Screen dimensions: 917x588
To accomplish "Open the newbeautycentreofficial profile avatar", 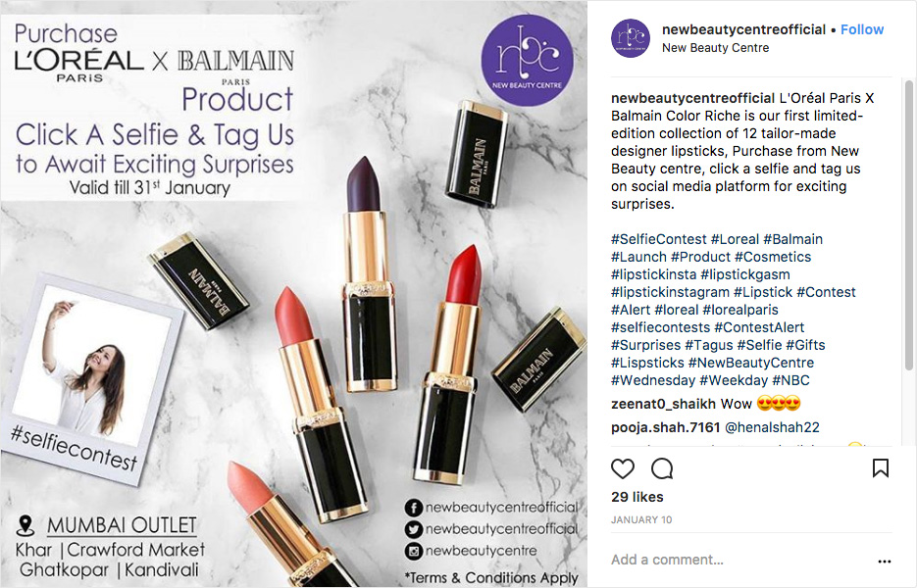I will tap(631, 38).
